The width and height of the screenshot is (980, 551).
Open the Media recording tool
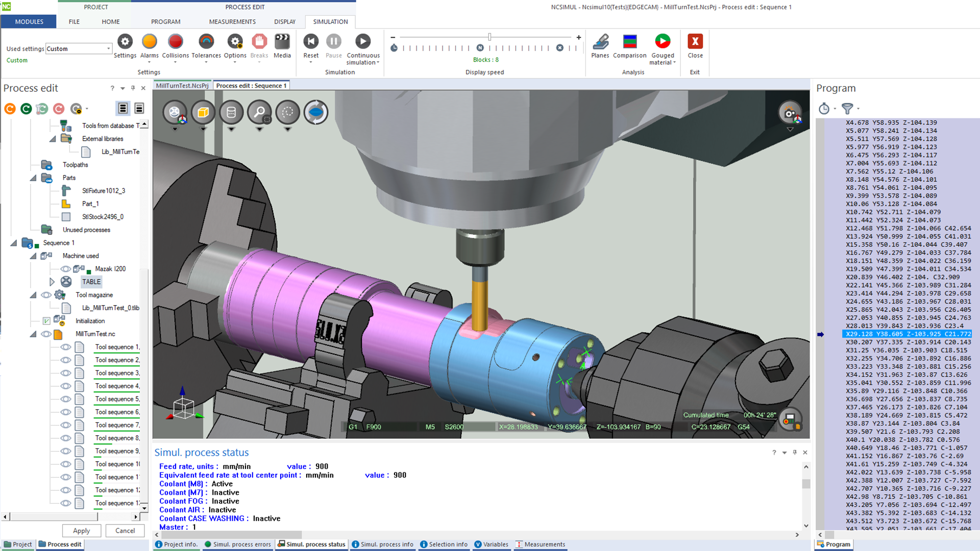(x=282, y=42)
